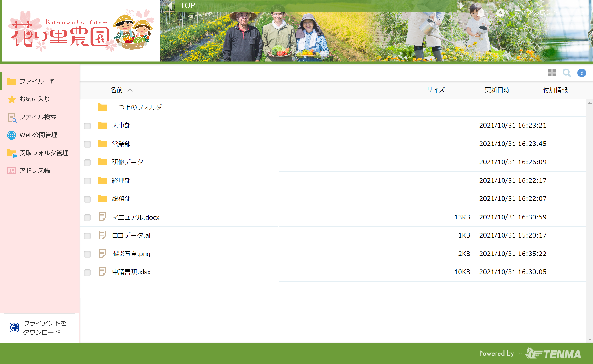Click the ロゴデータ.ai file icon
This screenshot has width=593, height=364.
[102, 235]
